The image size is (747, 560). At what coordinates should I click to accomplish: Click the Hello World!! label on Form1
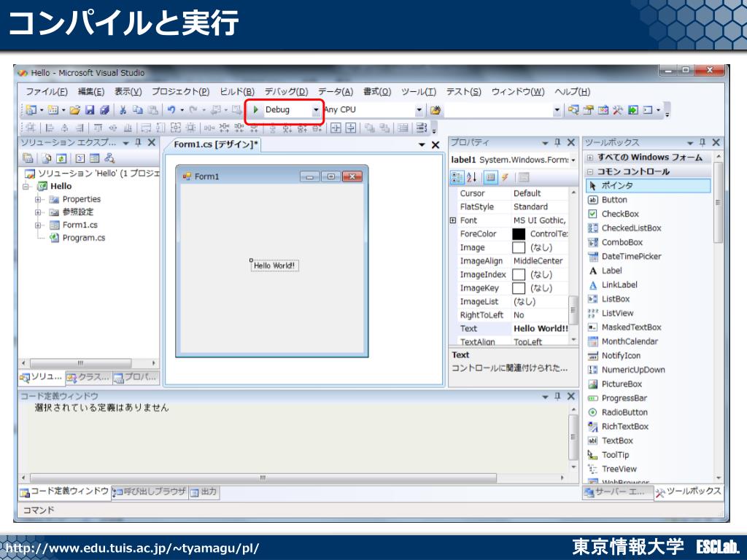coord(274,265)
